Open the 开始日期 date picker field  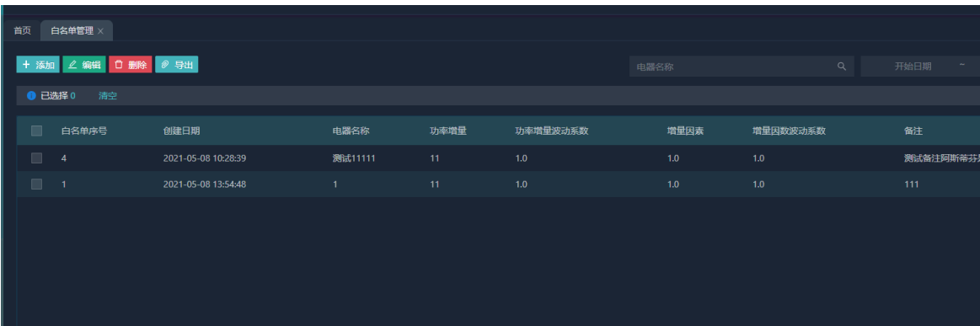(913, 67)
